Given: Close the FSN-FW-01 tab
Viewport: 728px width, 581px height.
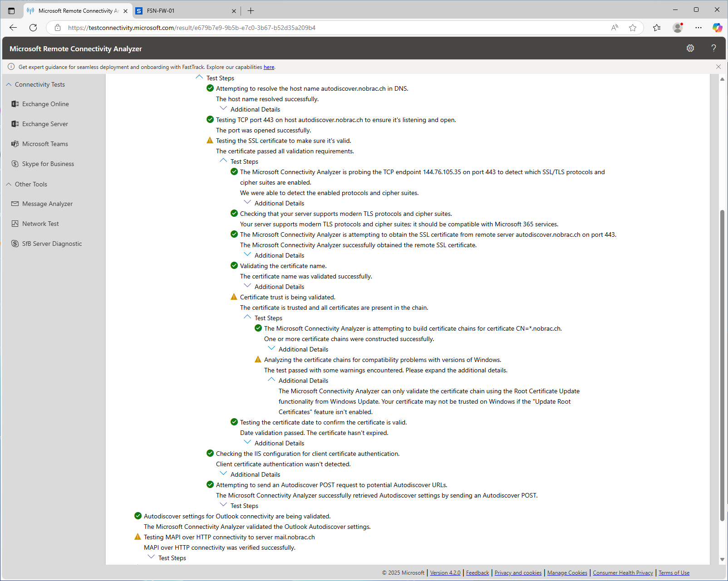Looking at the screenshot, I should 234,11.
